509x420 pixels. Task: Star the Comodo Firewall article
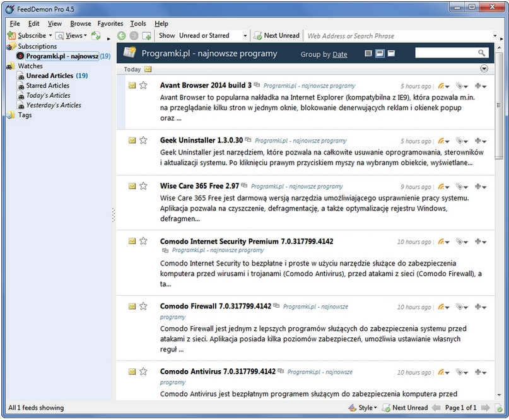143,306
